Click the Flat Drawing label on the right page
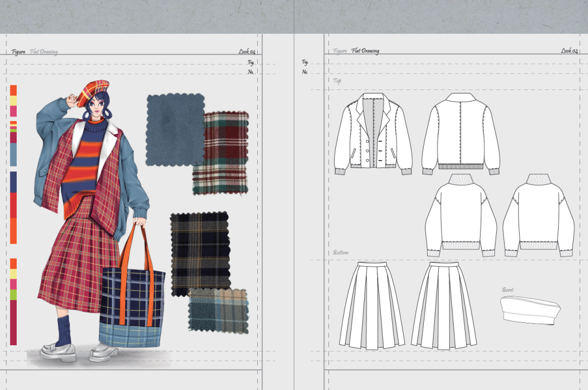Viewport: 588px width, 390px height. point(365,51)
